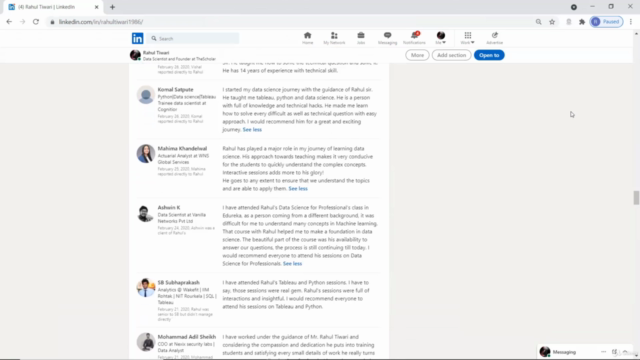Click the Open to button
Image resolution: width=640 pixels, height=360 pixels.
489,55
